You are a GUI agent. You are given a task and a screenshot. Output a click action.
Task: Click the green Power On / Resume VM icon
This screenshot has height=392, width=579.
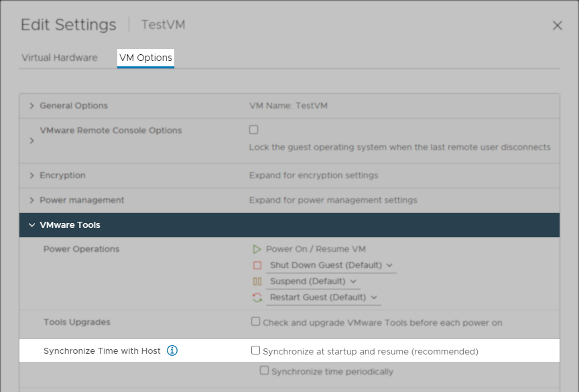257,248
